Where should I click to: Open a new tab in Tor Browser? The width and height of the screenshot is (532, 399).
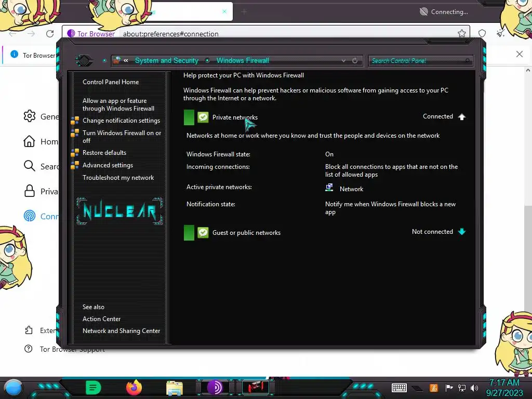(x=244, y=12)
